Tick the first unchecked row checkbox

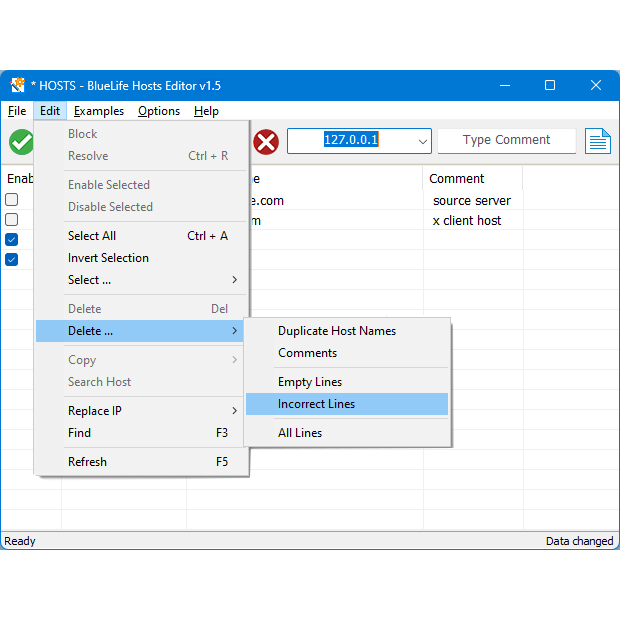[11, 199]
